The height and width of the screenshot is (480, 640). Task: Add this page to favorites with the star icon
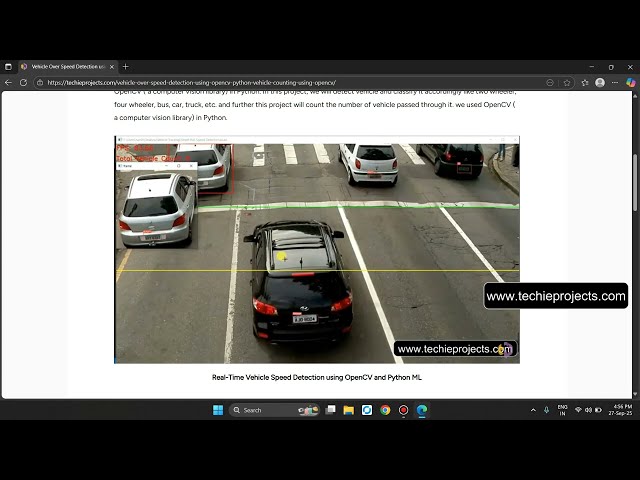[x=567, y=82]
